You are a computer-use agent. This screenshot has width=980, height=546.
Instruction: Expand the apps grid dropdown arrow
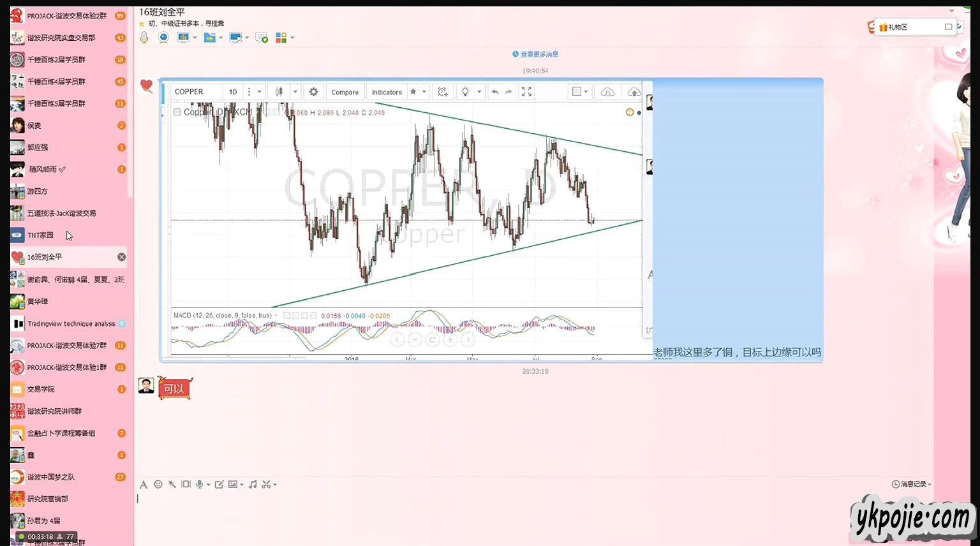pyautogui.click(x=292, y=38)
